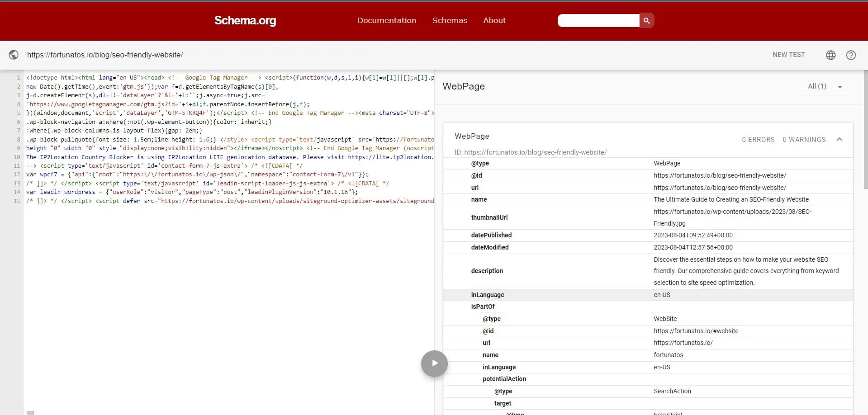The height and width of the screenshot is (415, 868).
Task: Click the vertical scrollbar of results panel
Action: (865, 129)
